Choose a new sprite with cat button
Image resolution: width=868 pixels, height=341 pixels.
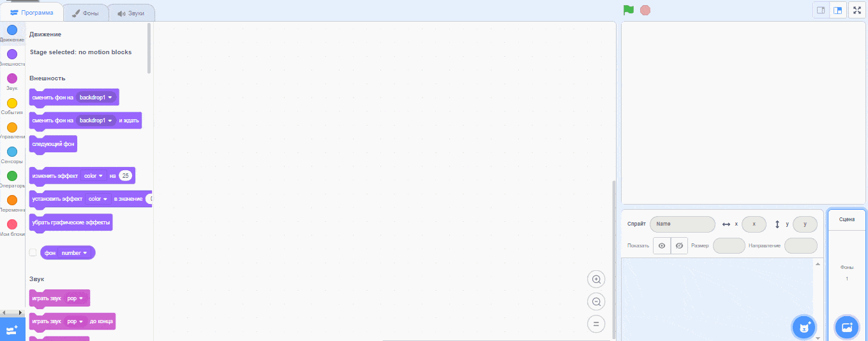[x=804, y=328]
